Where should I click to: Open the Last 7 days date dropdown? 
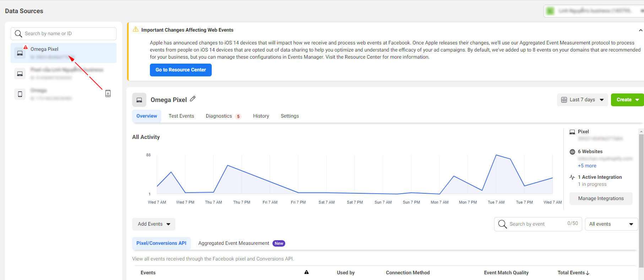[x=582, y=100]
